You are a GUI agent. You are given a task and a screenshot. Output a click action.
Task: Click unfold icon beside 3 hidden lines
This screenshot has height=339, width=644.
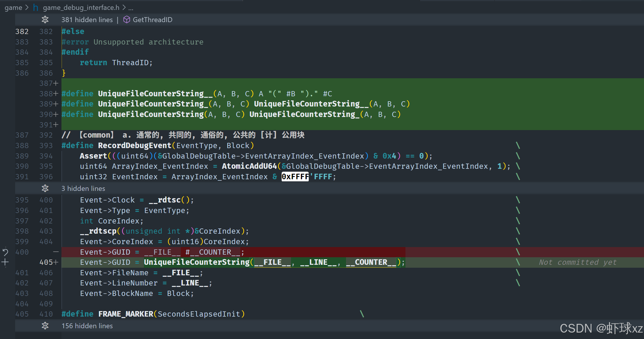coord(45,188)
